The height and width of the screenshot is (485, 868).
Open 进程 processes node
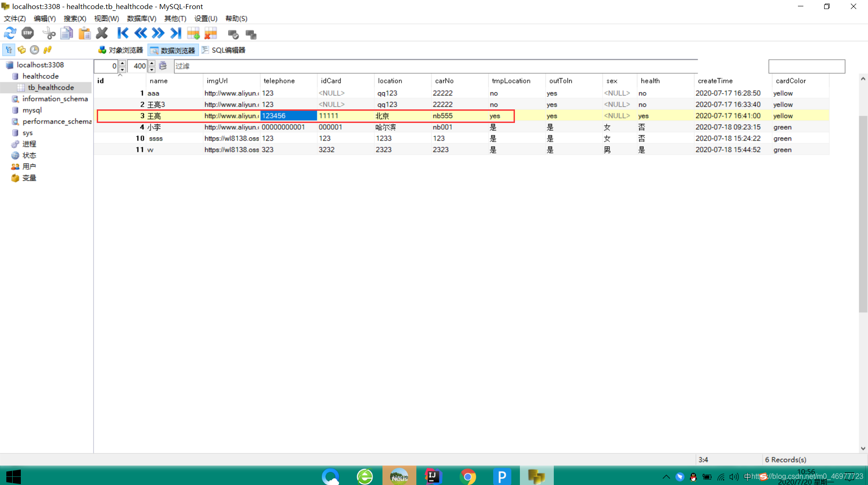29,144
